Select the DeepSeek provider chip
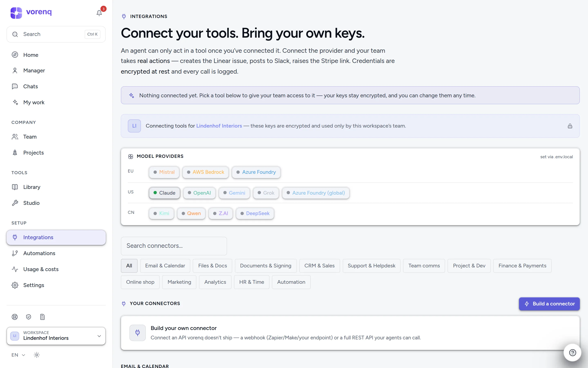 [x=255, y=213]
